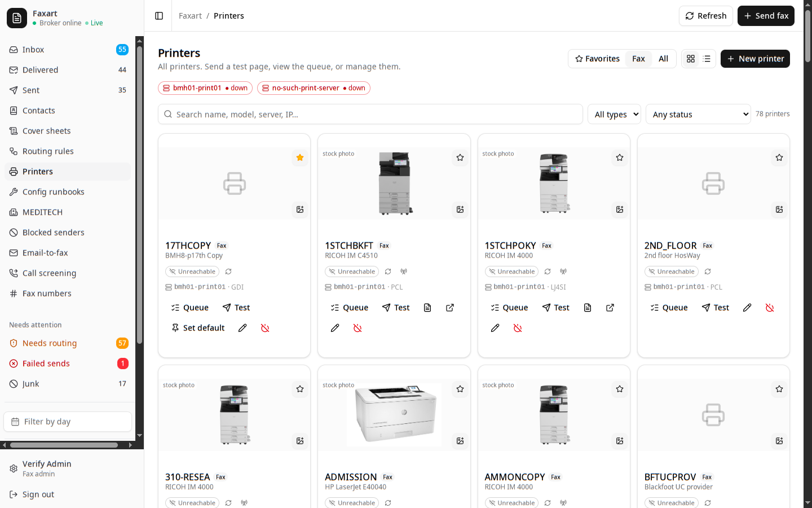812x508 pixels.
Task: Click Send fax button
Action: (766, 16)
